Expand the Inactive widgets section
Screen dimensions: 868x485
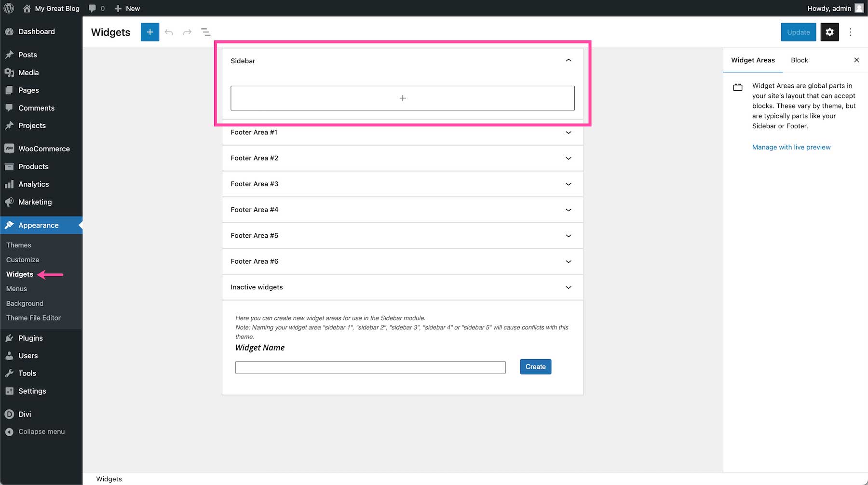point(568,287)
